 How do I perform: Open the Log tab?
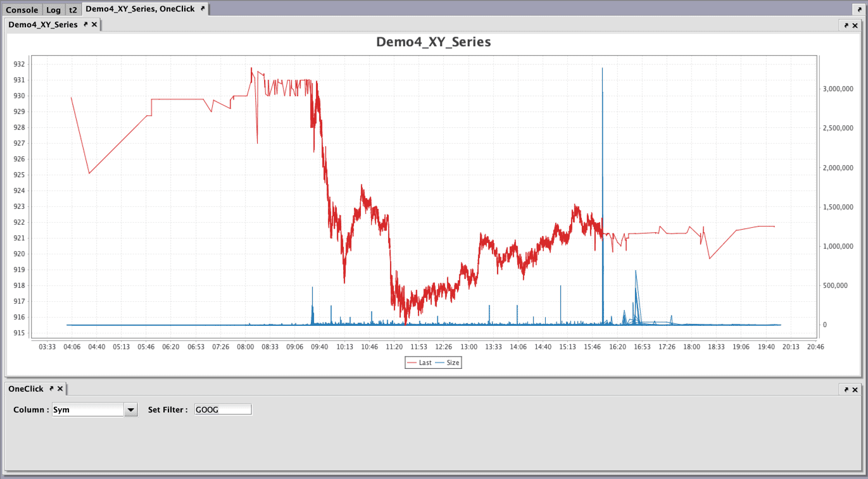pos(54,9)
